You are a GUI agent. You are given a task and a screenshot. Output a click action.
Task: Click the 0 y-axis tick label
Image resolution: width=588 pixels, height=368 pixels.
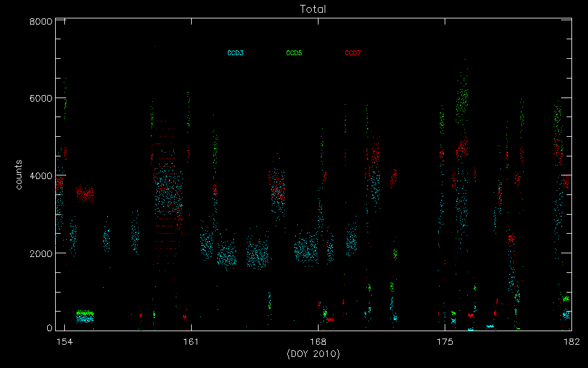48,329
